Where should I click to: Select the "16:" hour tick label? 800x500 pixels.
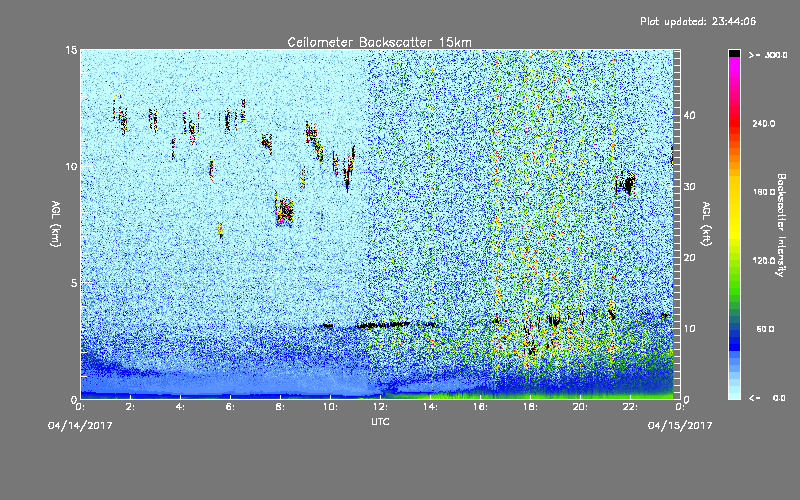480,407
